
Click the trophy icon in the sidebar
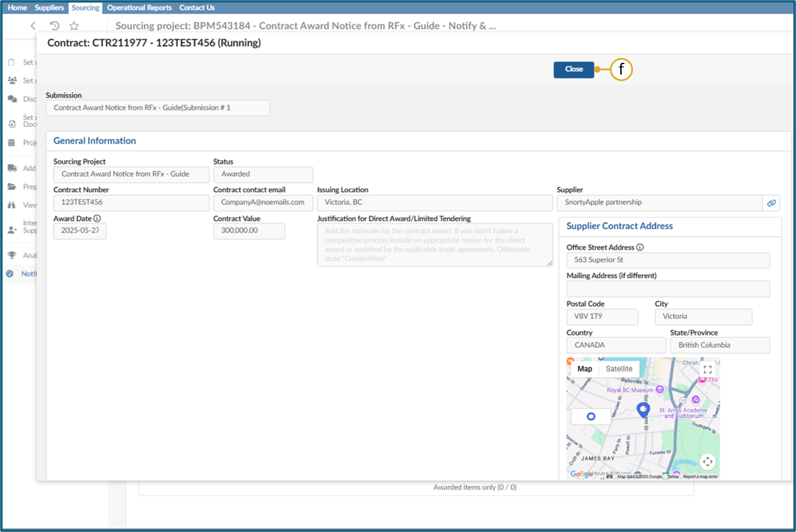click(x=12, y=255)
